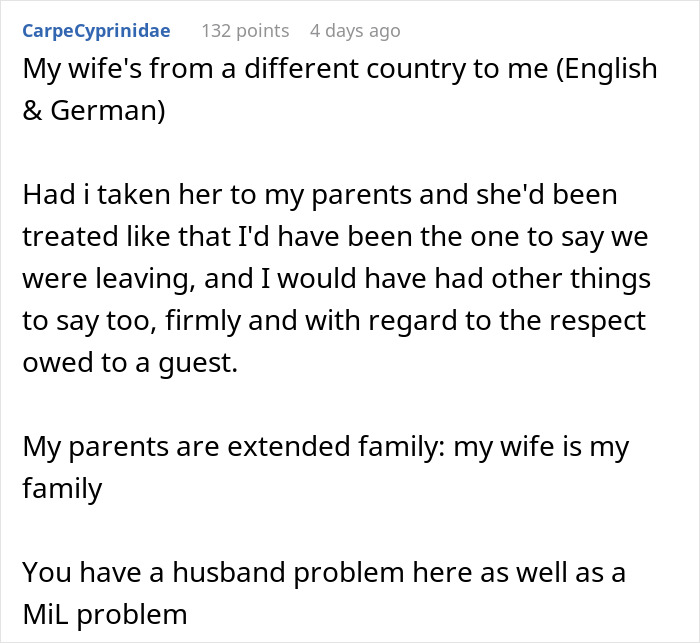Click the "132 points" score
Screen dimensions: 700x643
click(245, 31)
